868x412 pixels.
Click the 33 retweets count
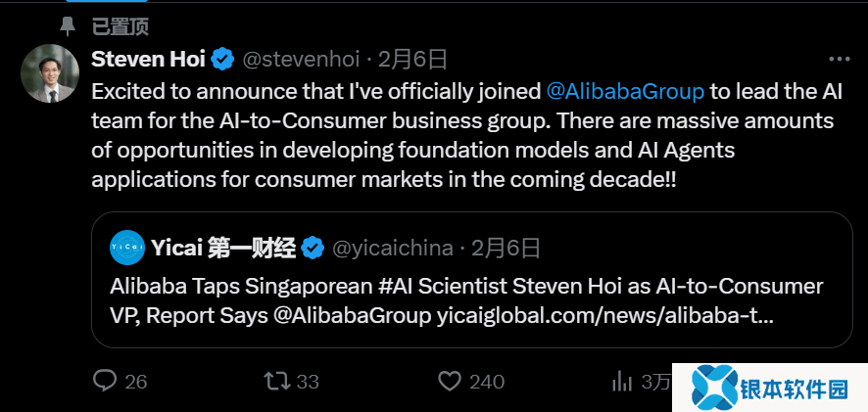308,381
